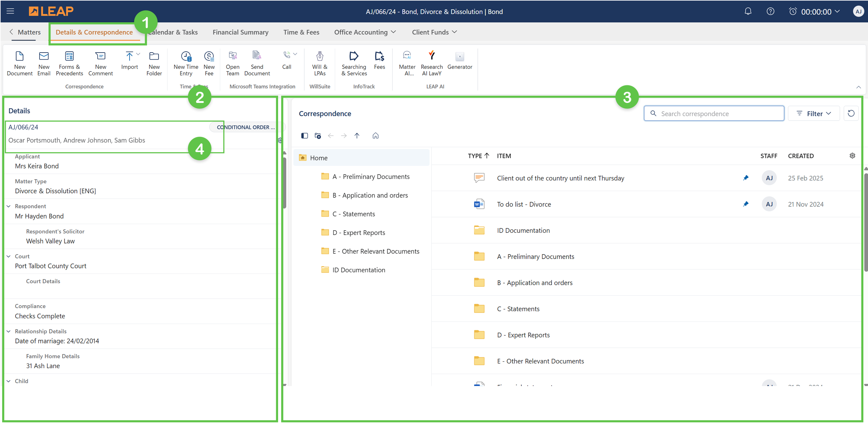Click the New Document icon
This screenshot has height=429, width=868.
click(19, 56)
